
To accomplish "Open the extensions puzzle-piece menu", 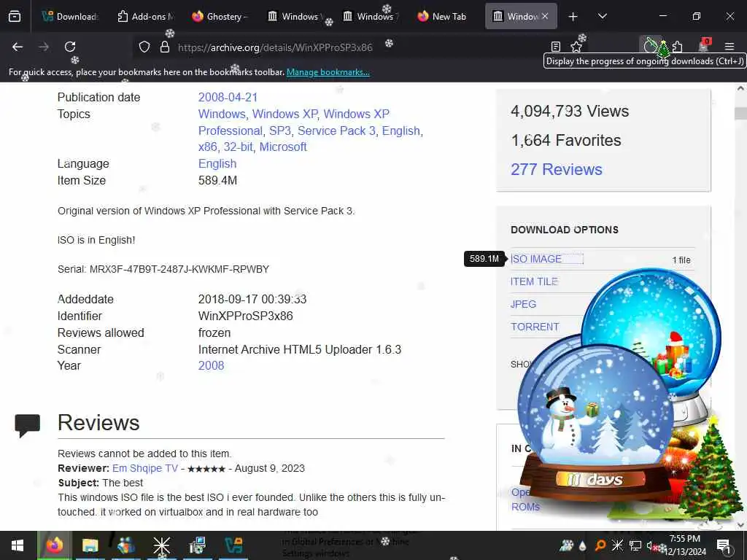I will [x=678, y=47].
